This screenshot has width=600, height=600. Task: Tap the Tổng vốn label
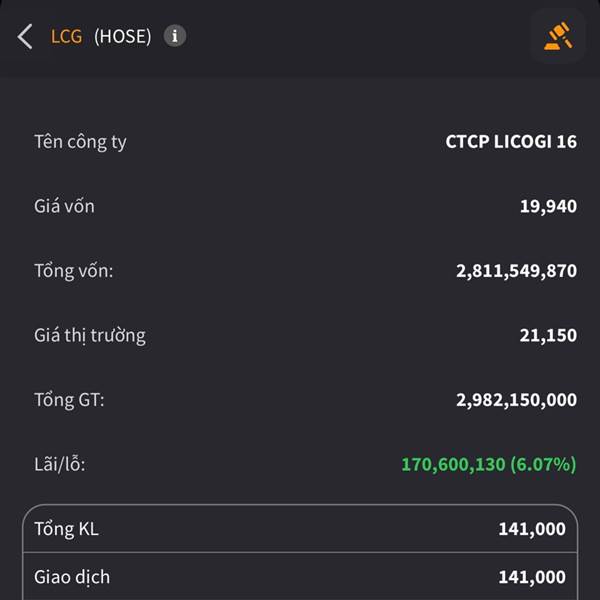point(74,271)
